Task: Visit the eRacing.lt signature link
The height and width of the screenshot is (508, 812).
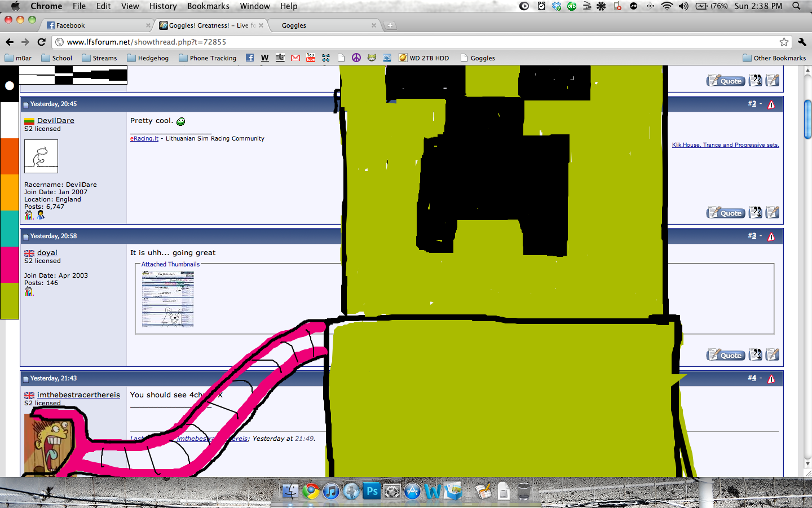Action: coord(144,138)
